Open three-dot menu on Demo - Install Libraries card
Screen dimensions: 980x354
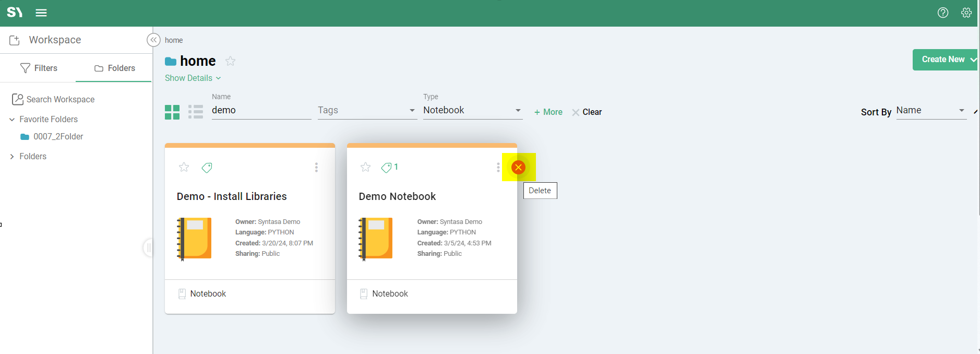point(316,167)
